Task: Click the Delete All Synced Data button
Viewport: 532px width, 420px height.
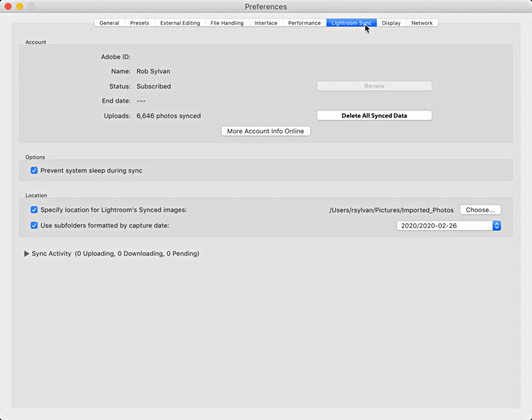Action: coord(374,115)
